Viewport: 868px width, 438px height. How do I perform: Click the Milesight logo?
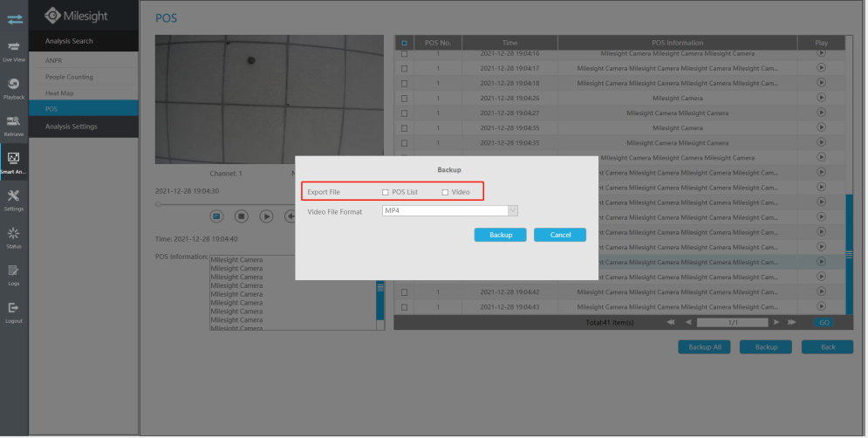point(77,16)
